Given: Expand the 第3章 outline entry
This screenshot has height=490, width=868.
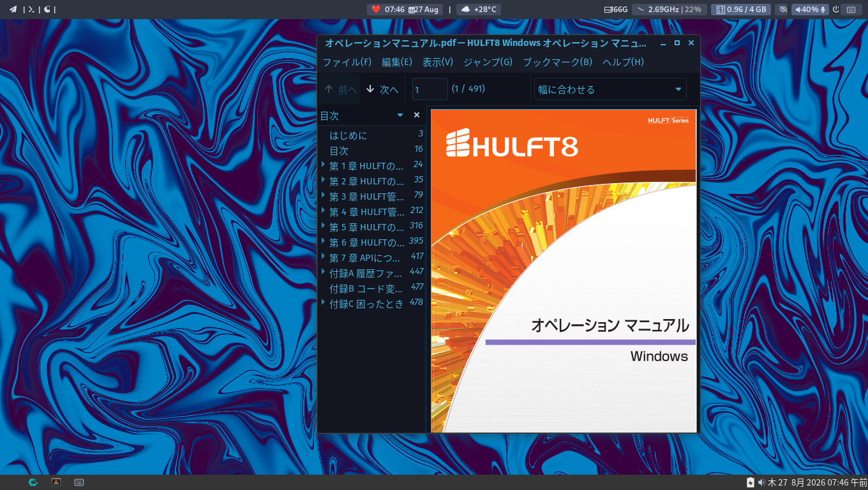Looking at the screenshot, I should [x=324, y=196].
